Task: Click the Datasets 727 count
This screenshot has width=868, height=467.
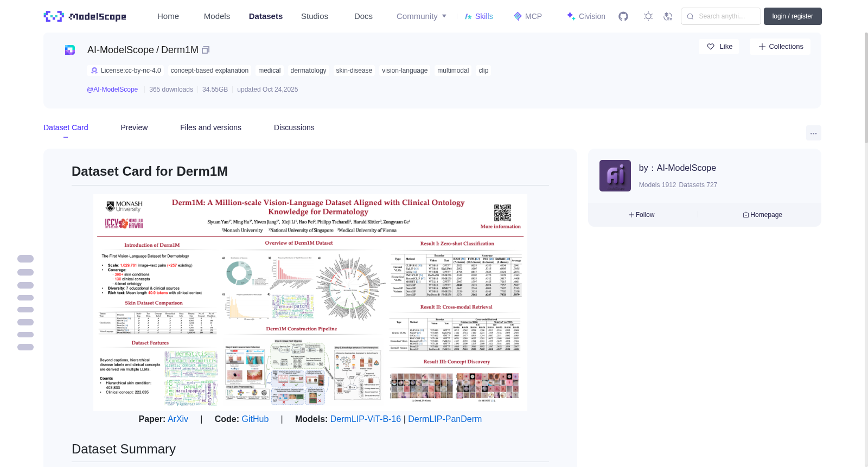Action: [x=698, y=185]
